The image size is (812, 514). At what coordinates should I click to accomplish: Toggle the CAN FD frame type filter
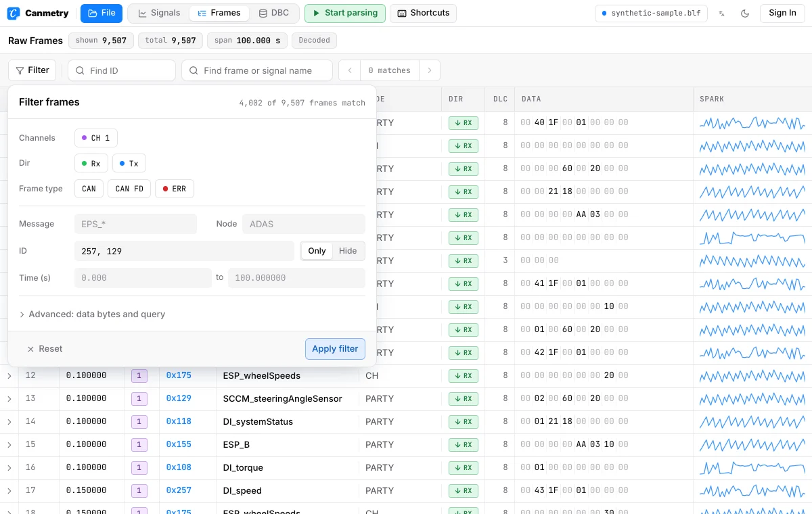129,189
